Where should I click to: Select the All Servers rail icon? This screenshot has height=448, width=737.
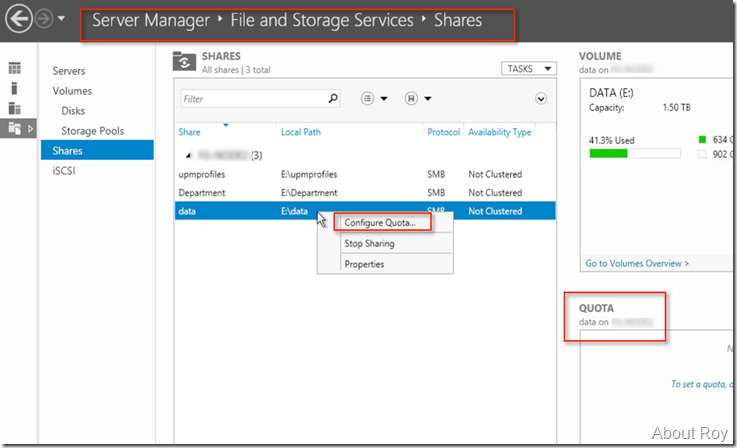[x=15, y=108]
